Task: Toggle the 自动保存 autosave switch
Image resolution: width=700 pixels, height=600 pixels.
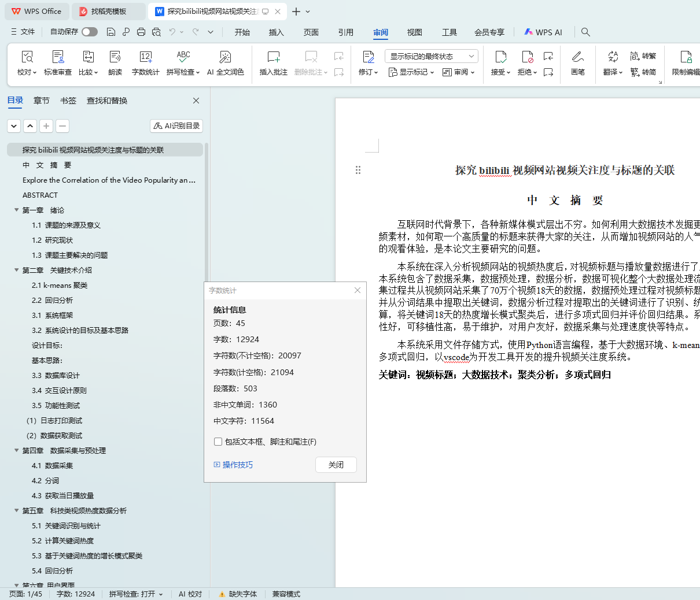Action: tap(90, 32)
